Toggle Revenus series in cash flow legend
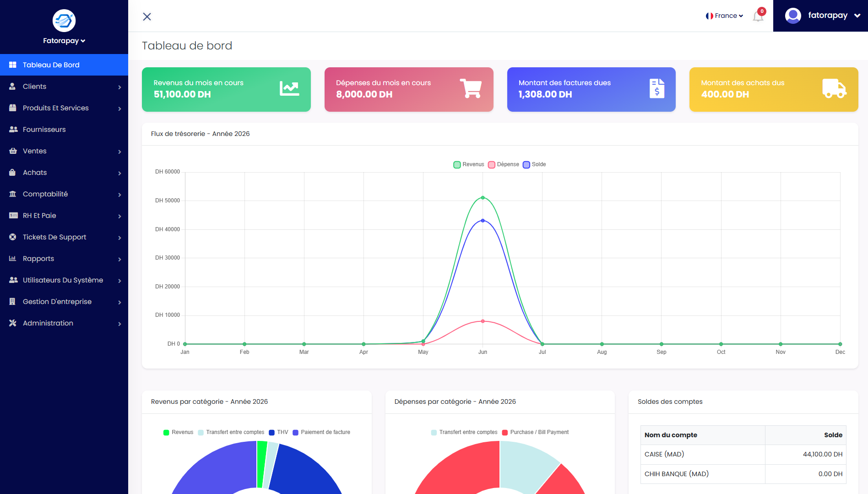Screen dimensions: 868x494 tap(468, 164)
